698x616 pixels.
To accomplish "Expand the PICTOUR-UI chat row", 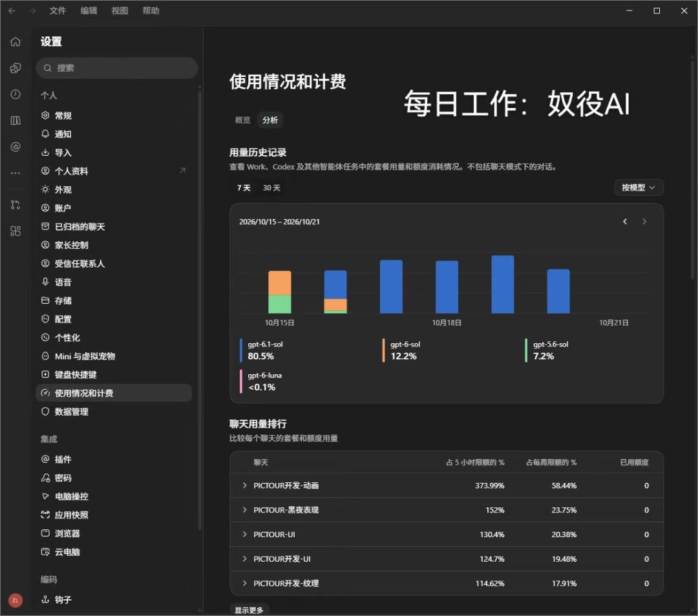I will click(x=245, y=535).
